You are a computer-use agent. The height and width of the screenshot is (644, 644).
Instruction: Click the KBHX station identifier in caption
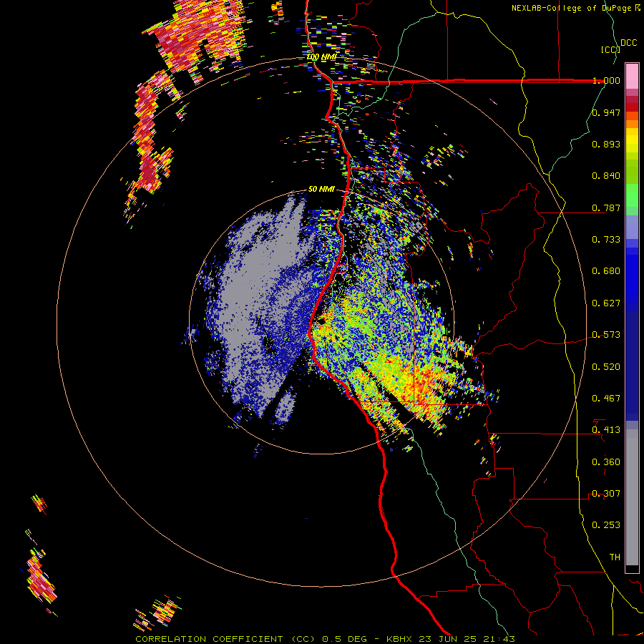coord(399,639)
